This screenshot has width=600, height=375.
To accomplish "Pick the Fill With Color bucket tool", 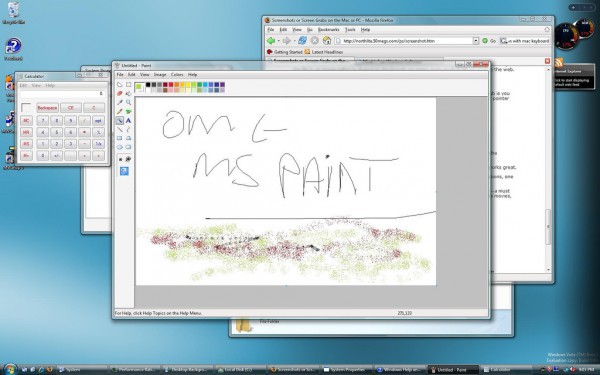I will [x=128, y=93].
